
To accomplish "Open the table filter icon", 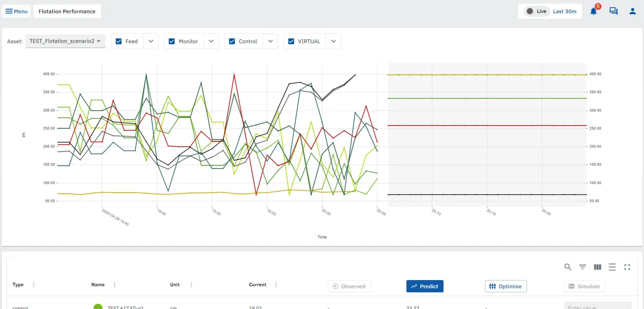I will coord(582,267).
